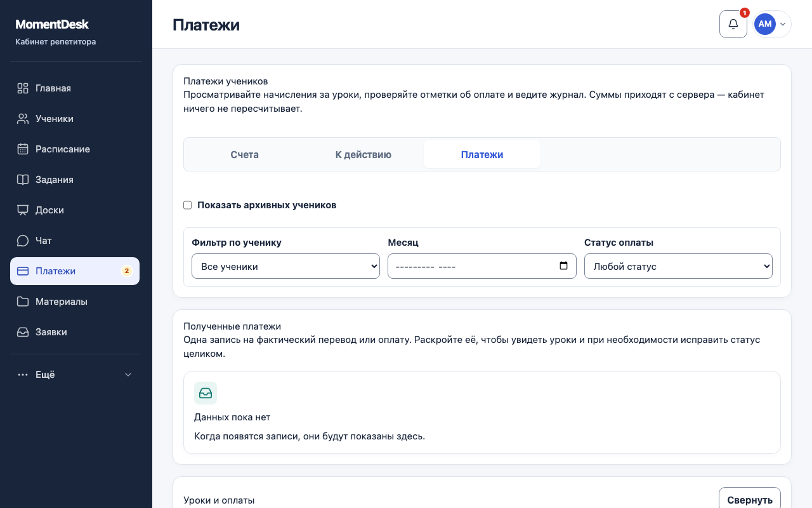The width and height of the screenshot is (812, 508).
Task: Click the Месяц date input field
Action: (482, 266)
